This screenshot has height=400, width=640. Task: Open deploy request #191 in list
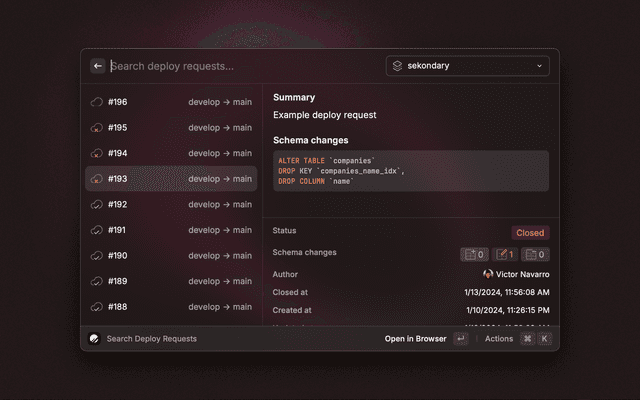point(171,230)
